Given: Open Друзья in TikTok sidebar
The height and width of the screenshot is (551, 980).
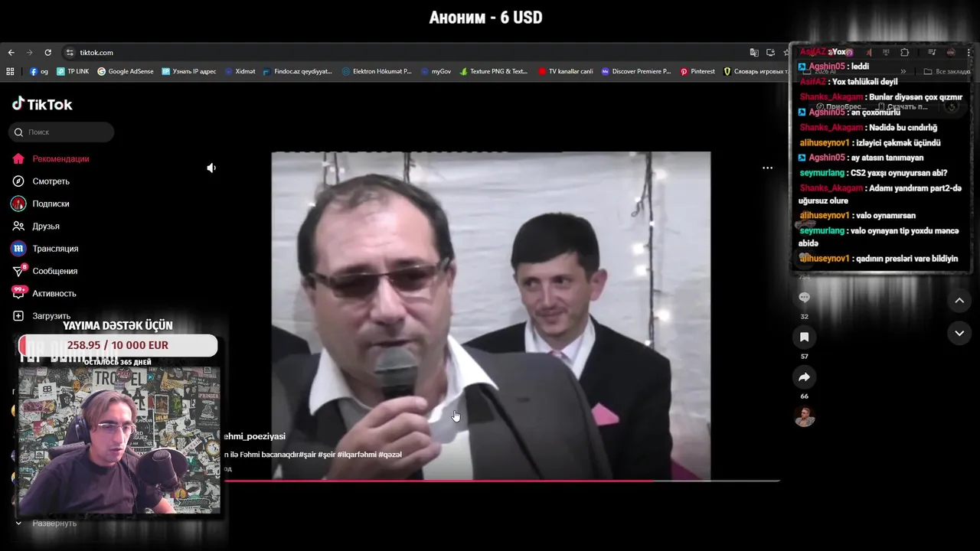Looking at the screenshot, I should (46, 227).
